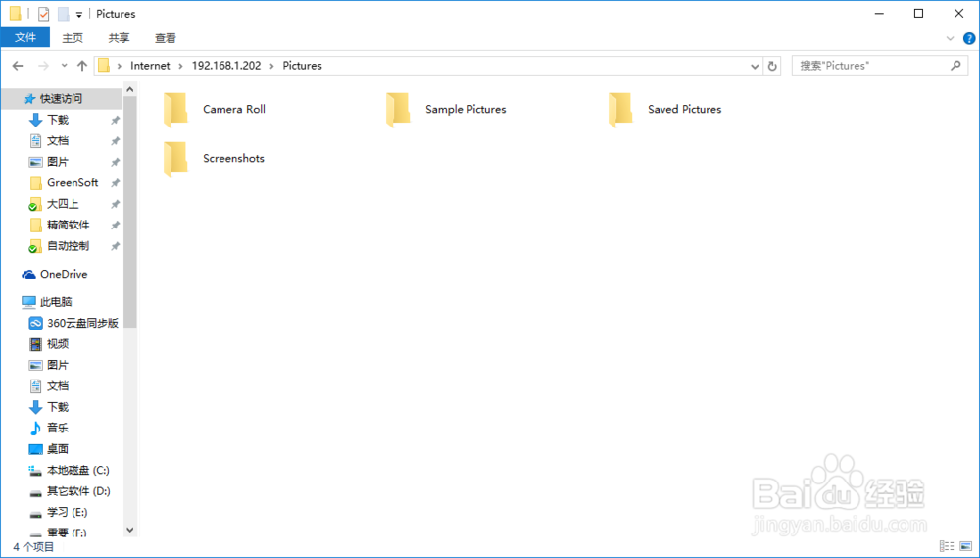Screen dimensions: 980x558
Task: Open quick access toolbar customize dropdown
Action: pyautogui.click(x=78, y=15)
